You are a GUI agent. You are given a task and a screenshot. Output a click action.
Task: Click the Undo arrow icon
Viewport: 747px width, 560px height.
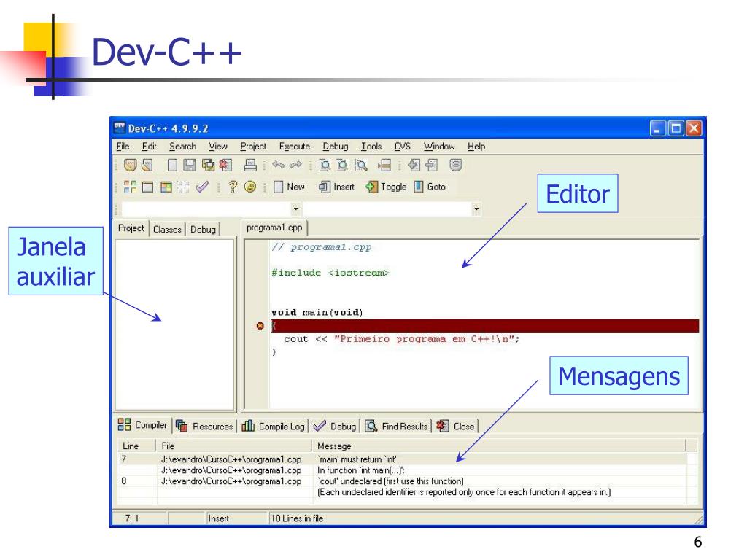point(278,165)
